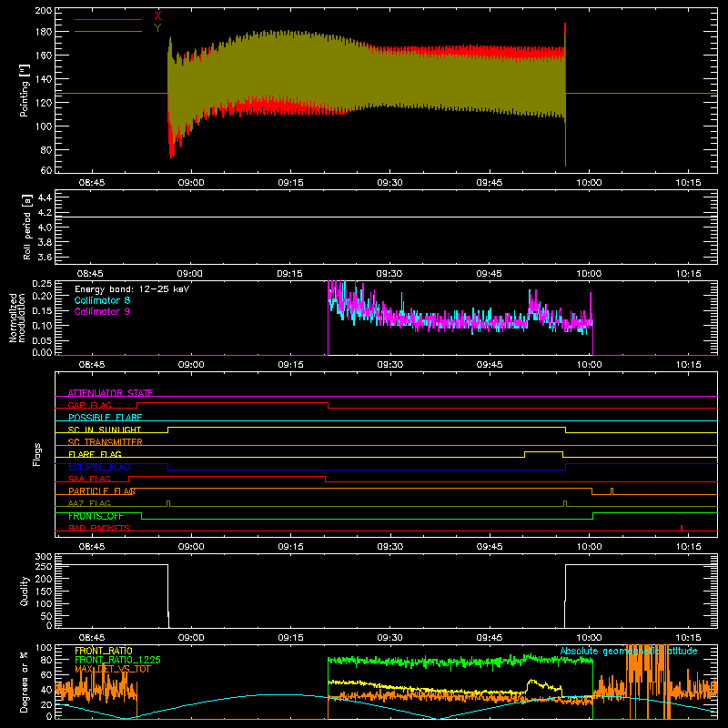728x728 pixels.
Task: Click the SC_TRANSMITTER flag label
Action: [x=105, y=442]
